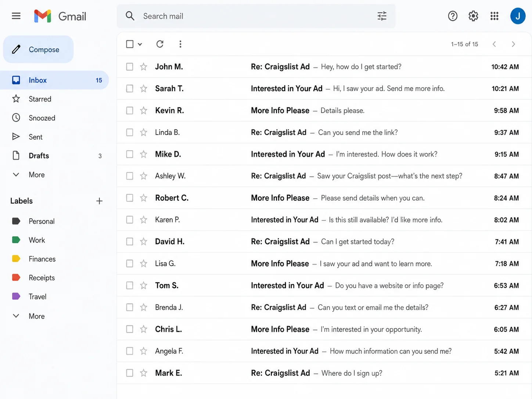Viewport: 532px width, 399px height.
Task: Refresh the inbox
Action: click(x=160, y=44)
